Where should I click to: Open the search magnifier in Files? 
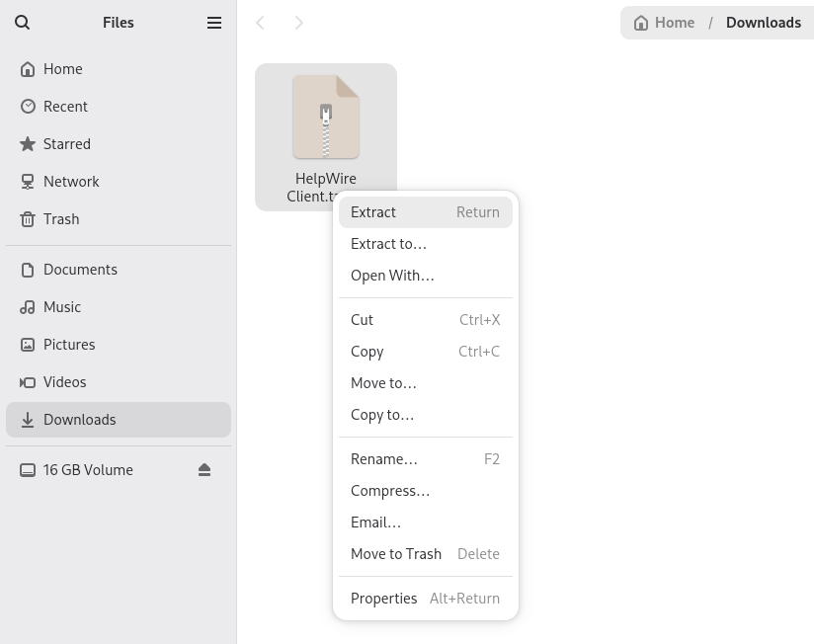click(23, 23)
